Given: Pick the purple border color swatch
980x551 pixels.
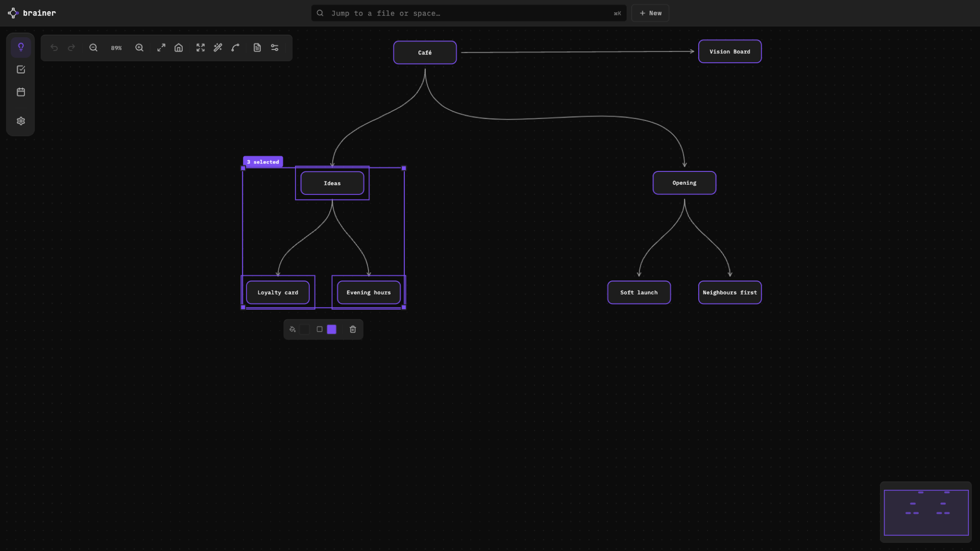Looking at the screenshot, I should tap(332, 329).
